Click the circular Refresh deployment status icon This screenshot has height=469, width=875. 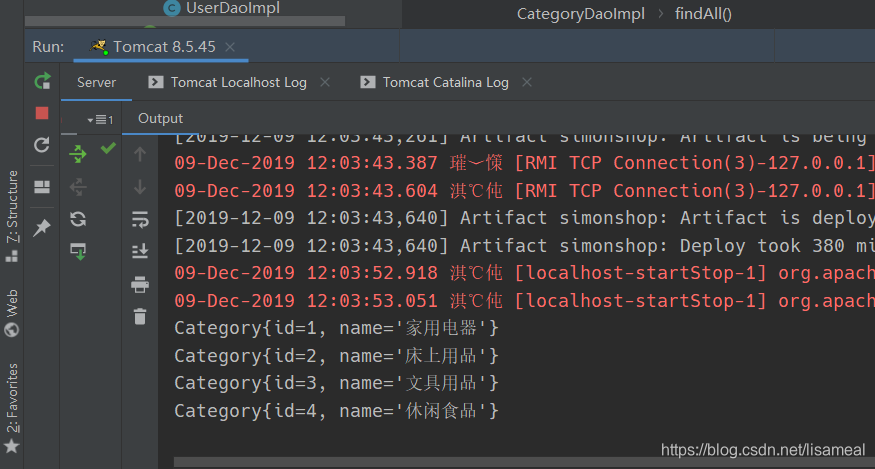click(x=78, y=219)
